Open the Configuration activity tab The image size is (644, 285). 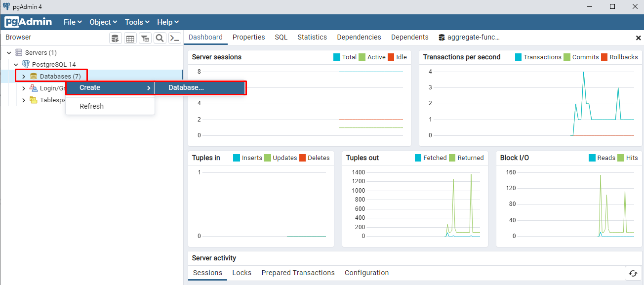367,273
